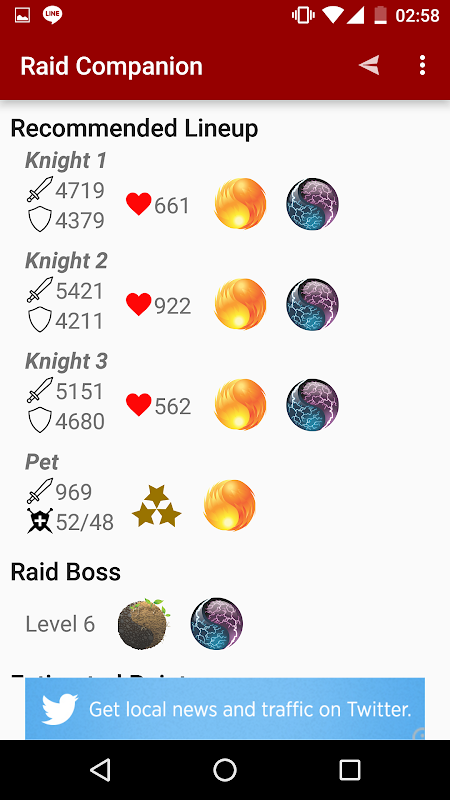Tap the share arrow icon in the header

(x=369, y=65)
